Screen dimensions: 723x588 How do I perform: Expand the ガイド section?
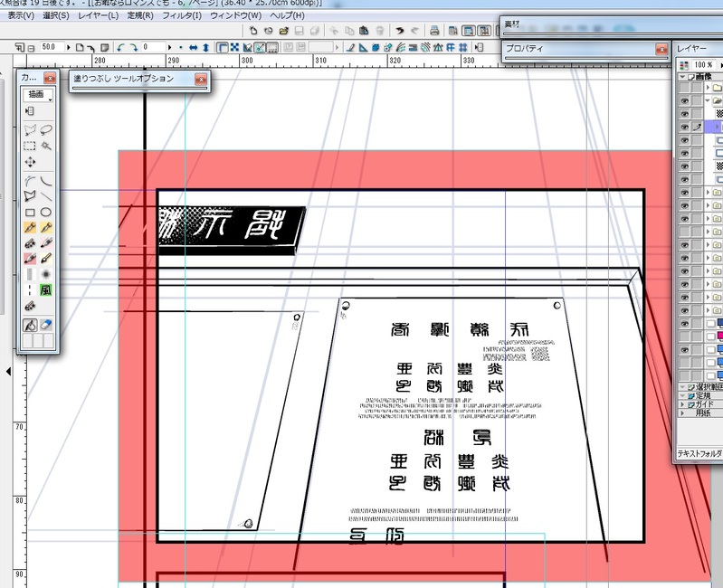click(x=683, y=404)
